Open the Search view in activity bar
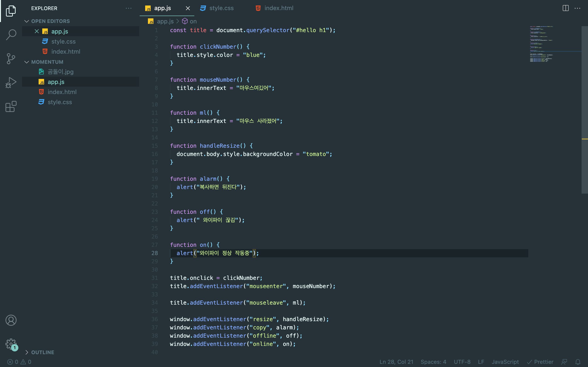 tap(11, 35)
